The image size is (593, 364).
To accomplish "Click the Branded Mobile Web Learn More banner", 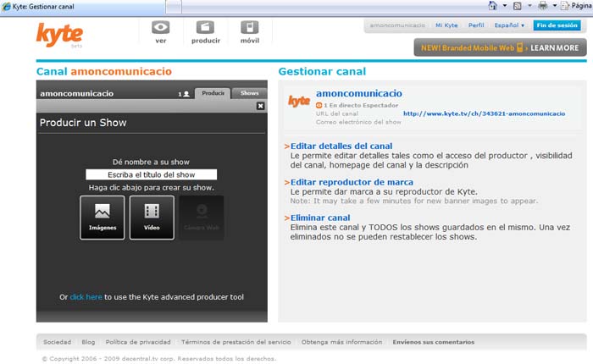I will point(500,47).
